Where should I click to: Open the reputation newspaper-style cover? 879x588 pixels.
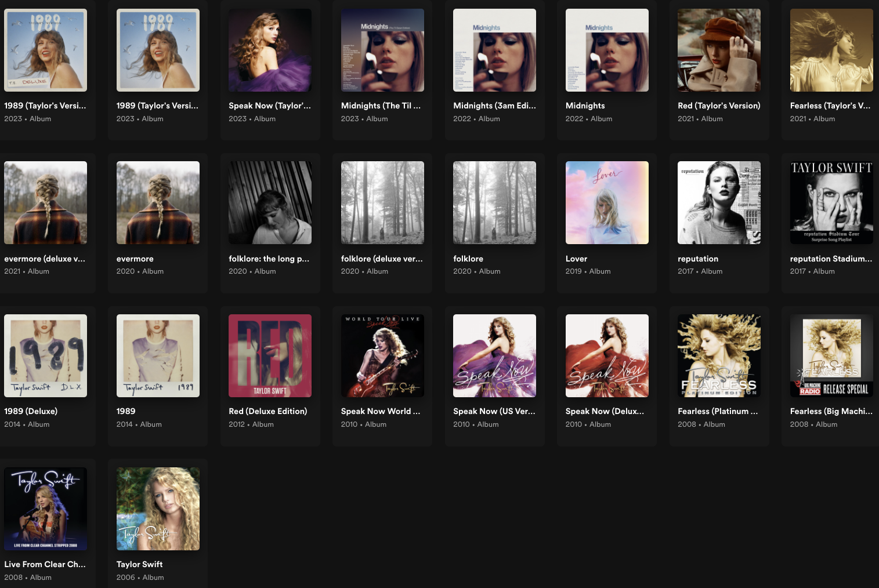(x=719, y=202)
